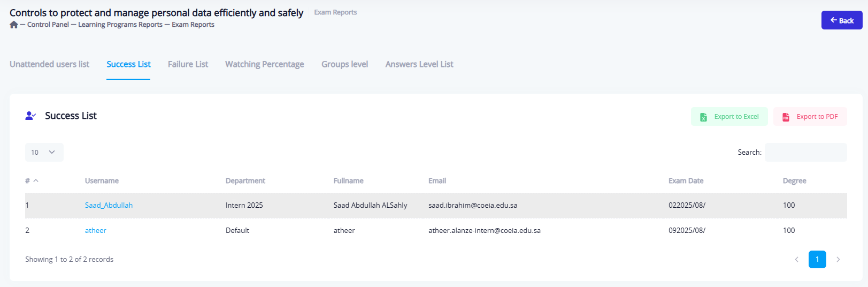
Task: Click degree 100 in atheer row
Action: [x=789, y=230]
